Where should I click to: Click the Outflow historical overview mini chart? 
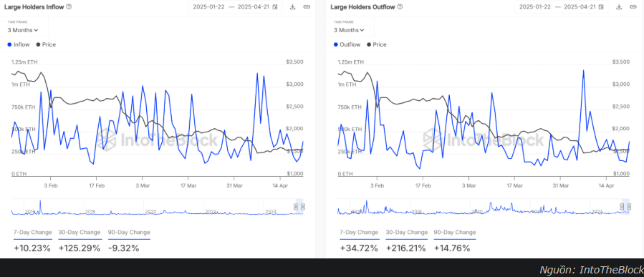pos(484,207)
